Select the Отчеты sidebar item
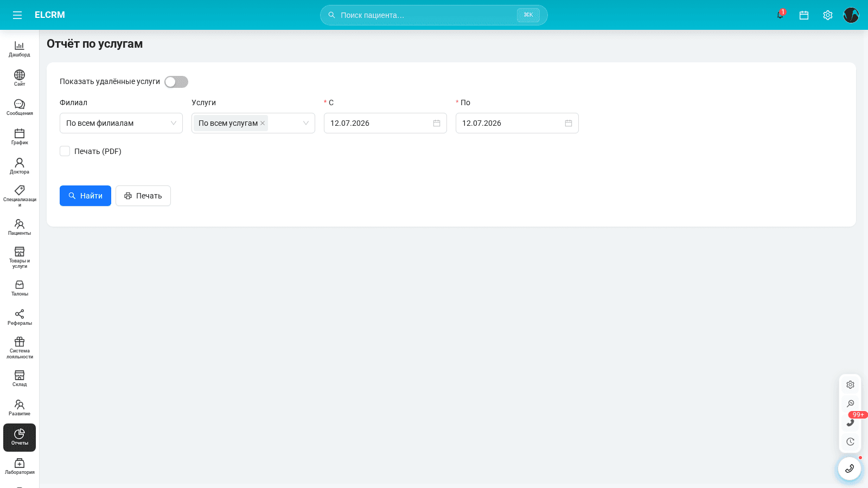The image size is (868, 488). (20, 438)
